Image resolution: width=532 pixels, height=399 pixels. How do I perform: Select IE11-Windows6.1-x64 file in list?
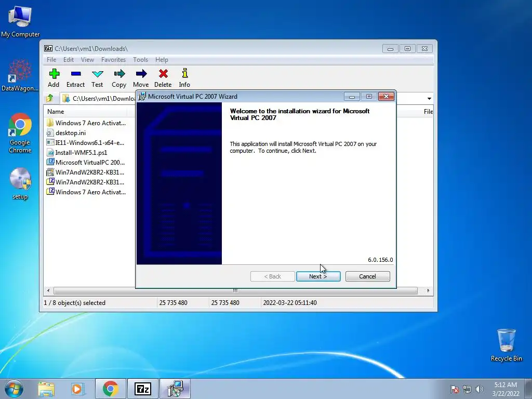pos(87,142)
